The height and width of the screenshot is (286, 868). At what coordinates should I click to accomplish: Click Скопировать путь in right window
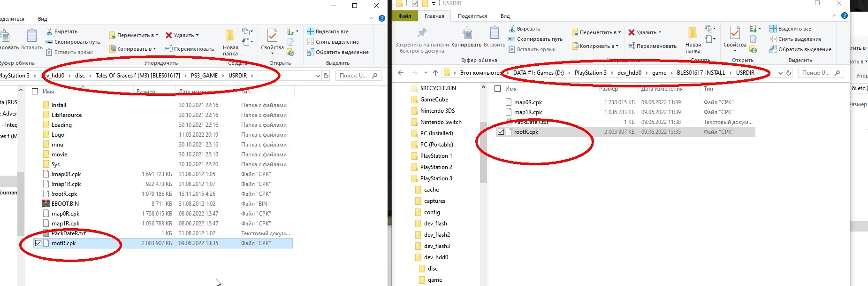point(535,39)
